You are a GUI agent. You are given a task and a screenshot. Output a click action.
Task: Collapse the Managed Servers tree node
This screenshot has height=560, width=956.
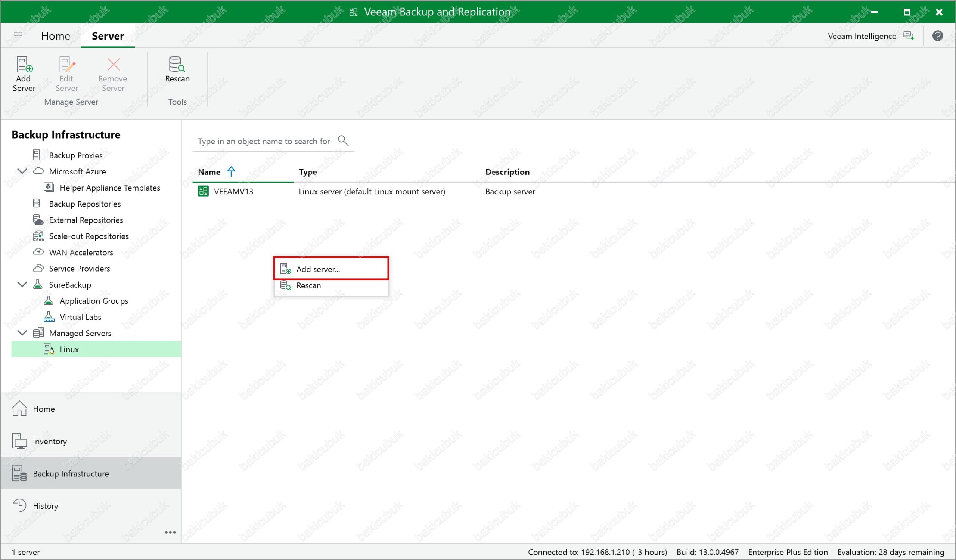pyautogui.click(x=22, y=333)
